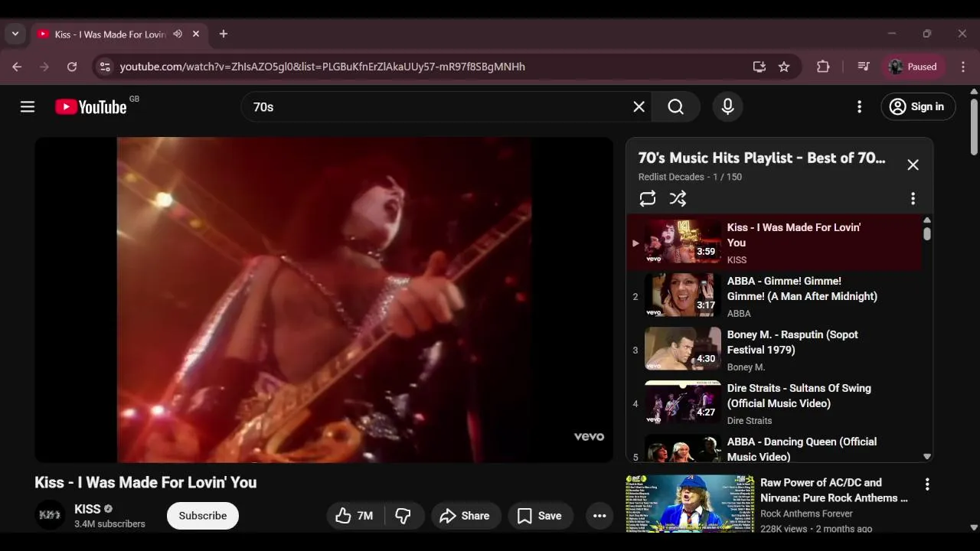
Task: Open Chrome three-dot menu
Action: click(963, 67)
